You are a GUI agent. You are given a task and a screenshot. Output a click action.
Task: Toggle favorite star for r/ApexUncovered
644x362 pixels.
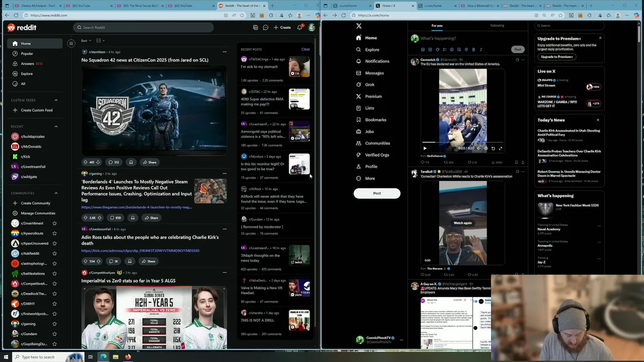(54, 243)
